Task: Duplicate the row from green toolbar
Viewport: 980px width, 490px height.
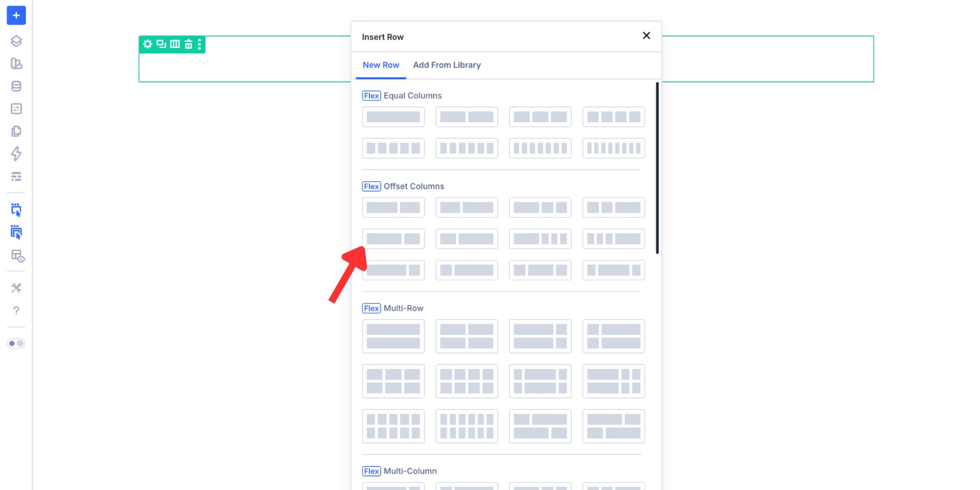Action: click(161, 44)
